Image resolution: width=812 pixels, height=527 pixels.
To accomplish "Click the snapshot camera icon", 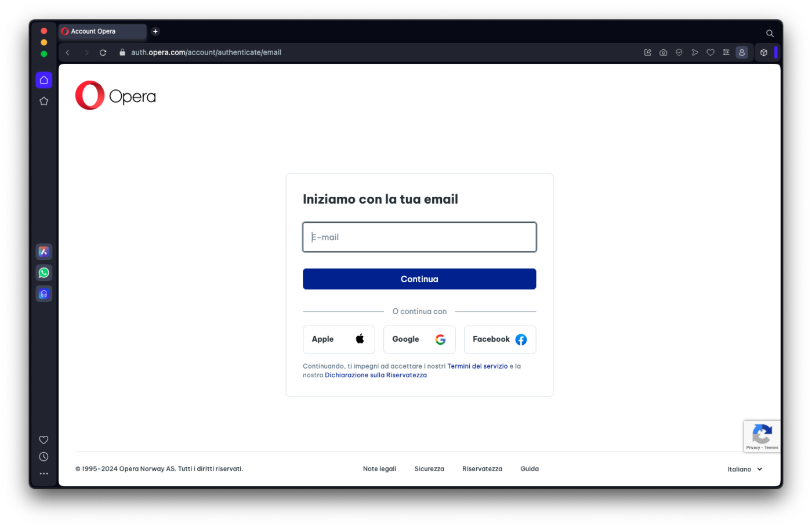I will coord(663,52).
